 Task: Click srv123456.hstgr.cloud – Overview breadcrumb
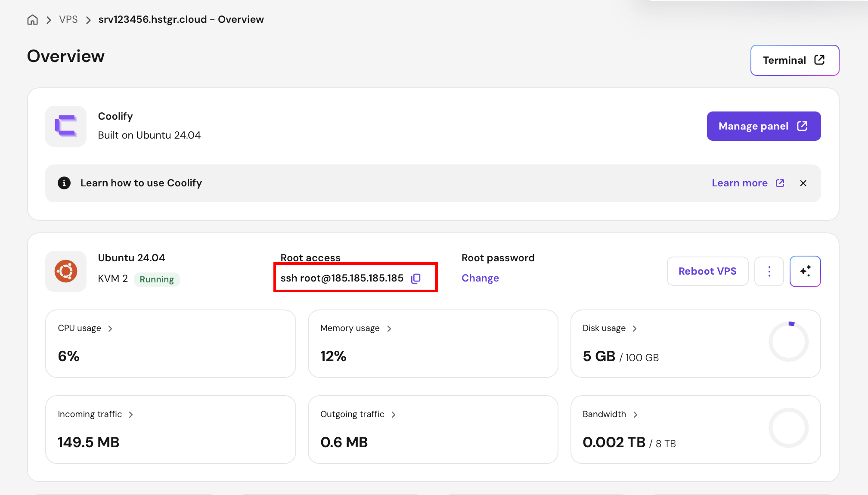tap(181, 20)
